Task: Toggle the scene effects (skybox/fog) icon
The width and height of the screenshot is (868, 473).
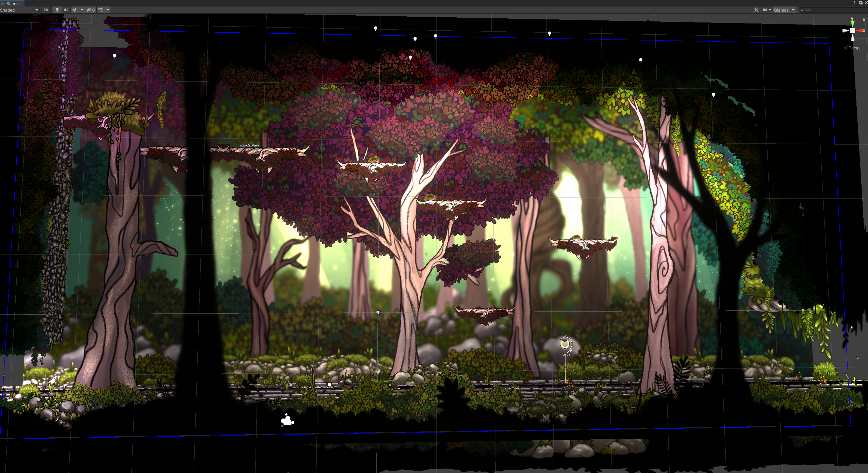Action: tap(75, 10)
